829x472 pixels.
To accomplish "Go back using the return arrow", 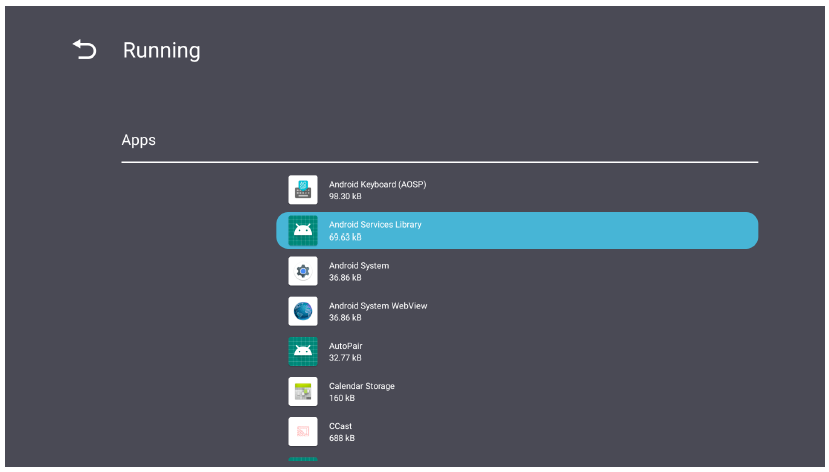I will click(x=85, y=50).
